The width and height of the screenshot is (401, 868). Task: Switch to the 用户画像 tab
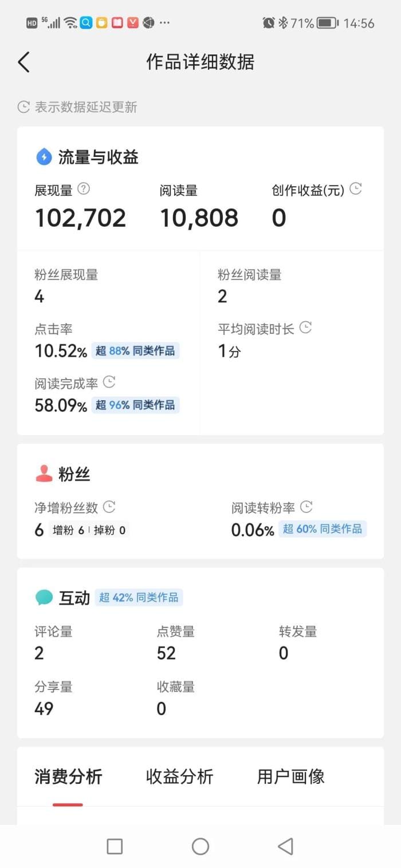[x=290, y=777]
